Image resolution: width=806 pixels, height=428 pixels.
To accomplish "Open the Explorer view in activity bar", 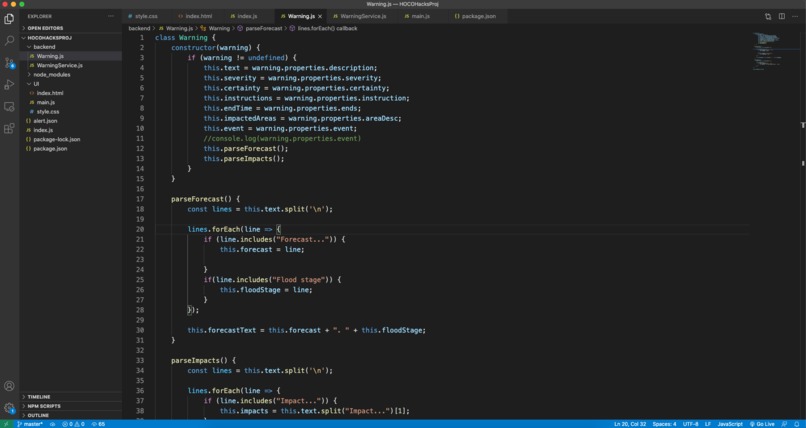I will click(9, 19).
